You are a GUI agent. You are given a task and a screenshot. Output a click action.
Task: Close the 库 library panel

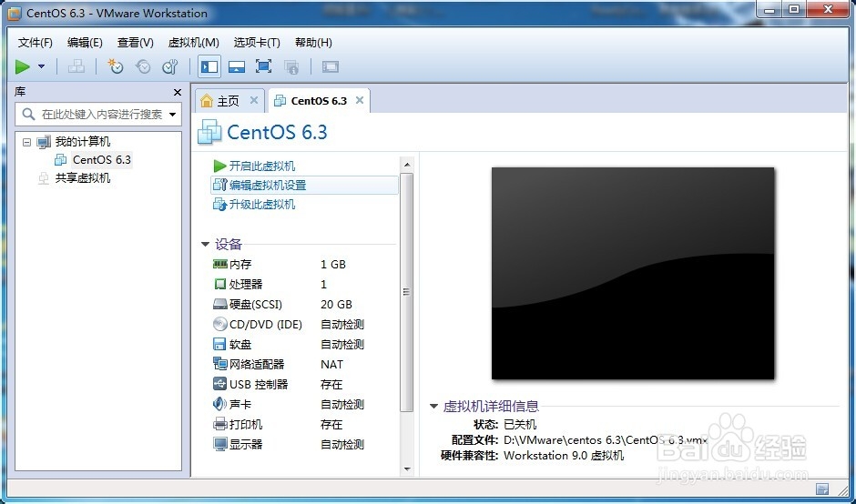click(x=177, y=93)
